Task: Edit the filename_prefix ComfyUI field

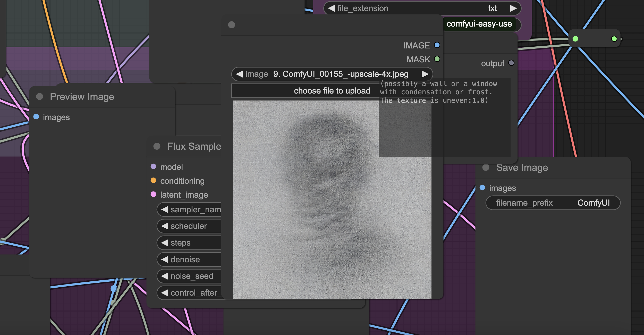Action: click(x=553, y=203)
